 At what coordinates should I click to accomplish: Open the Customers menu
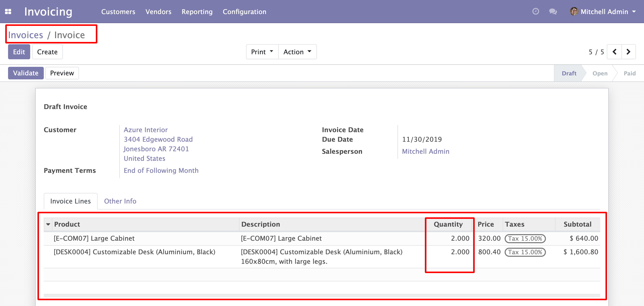point(118,12)
